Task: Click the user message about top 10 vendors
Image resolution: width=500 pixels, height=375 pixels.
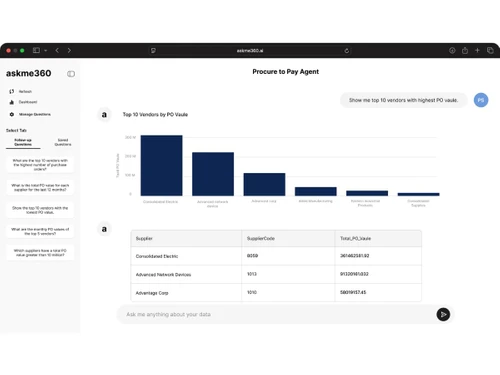Action: click(403, 100)
